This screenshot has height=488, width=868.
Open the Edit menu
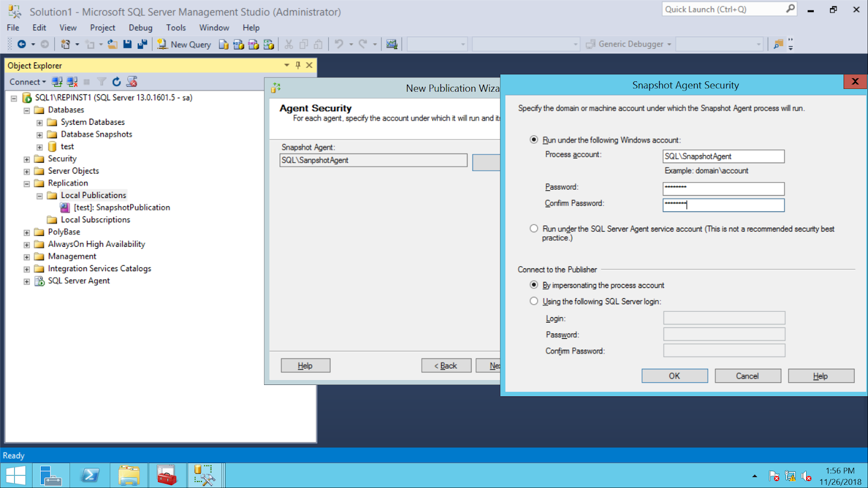[x=40, y=28]
